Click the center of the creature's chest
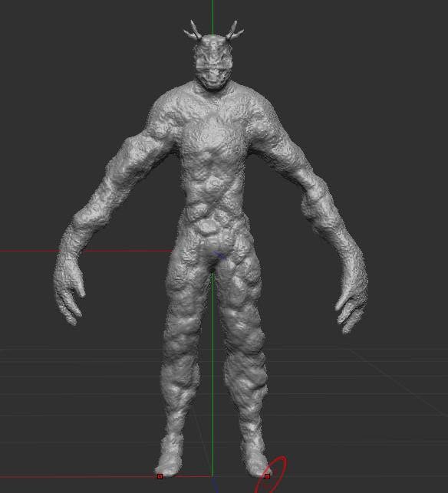Image resolution: width=448 pixels, height=493 pixels. (213, 132)
